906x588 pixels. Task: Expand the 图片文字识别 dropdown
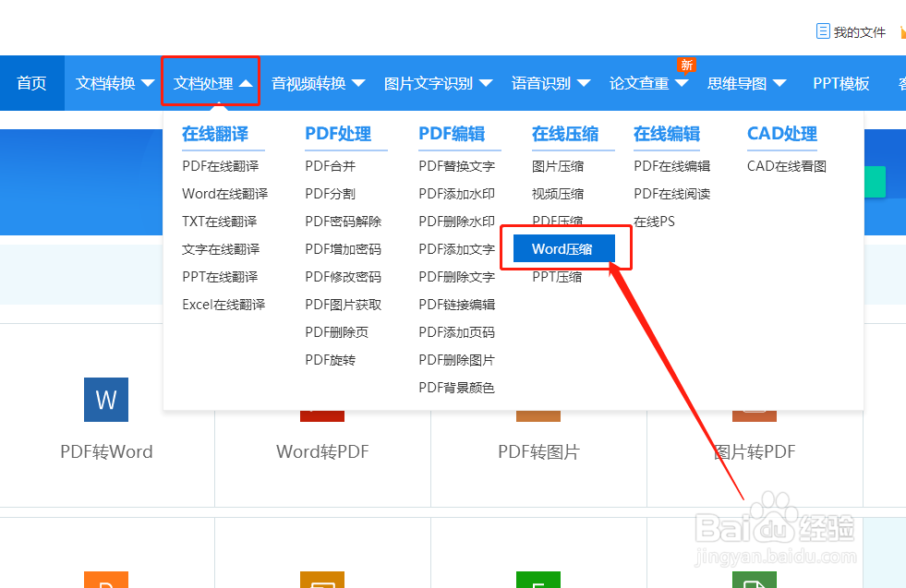(x=438, y=82)
